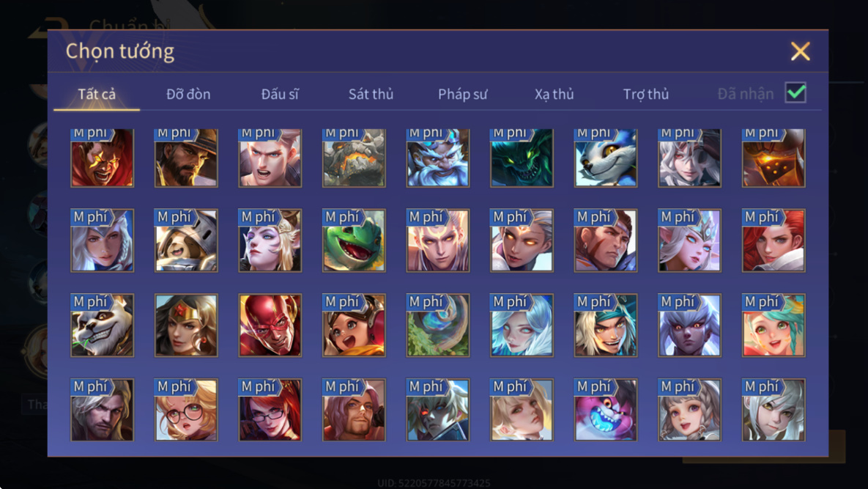Open the Trợ thủ tab

coord(646,94)
